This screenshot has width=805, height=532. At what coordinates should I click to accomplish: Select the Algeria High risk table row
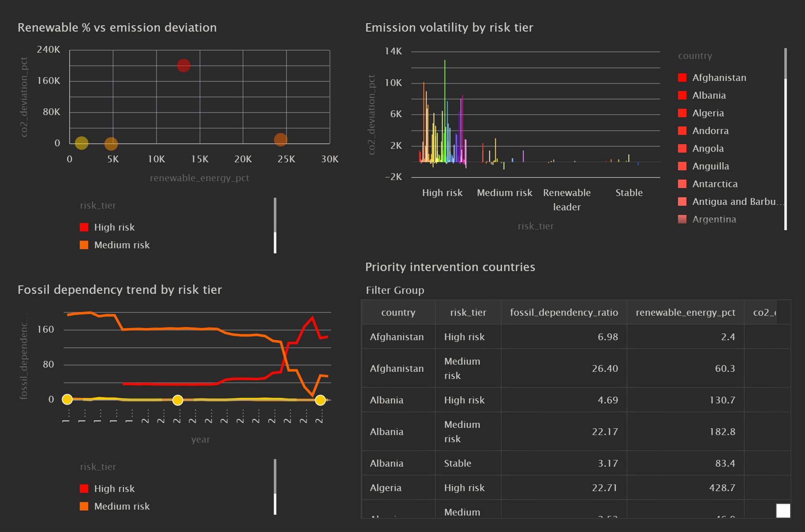click(576, 488)
